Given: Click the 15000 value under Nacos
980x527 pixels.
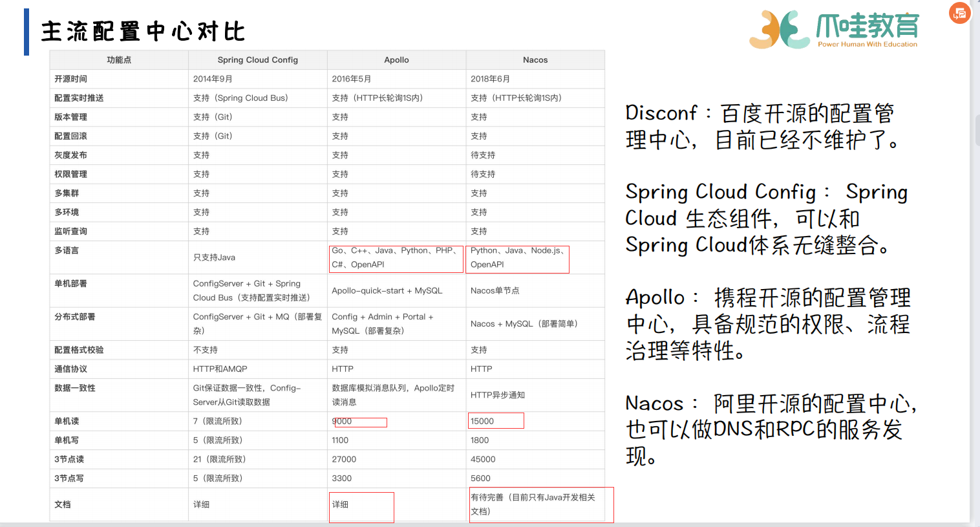Looking at the screenshot, I should click(x=482, y=422).
